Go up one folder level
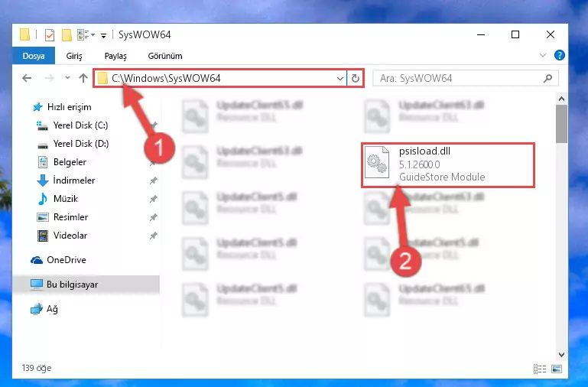The height and width of the screenshot is (387, 588). pyautogui.click(x=83, y=78)
